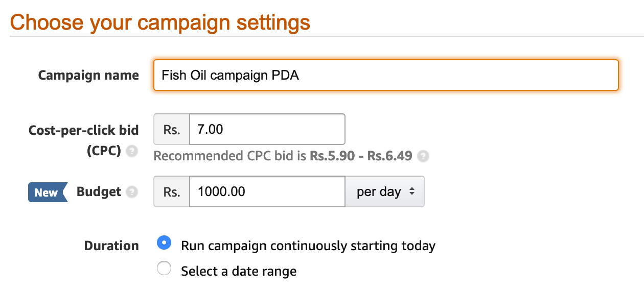The image size is (644, 291).
Task: Click the Run campaign continuously label text
Action: click(x=308, y=246)
